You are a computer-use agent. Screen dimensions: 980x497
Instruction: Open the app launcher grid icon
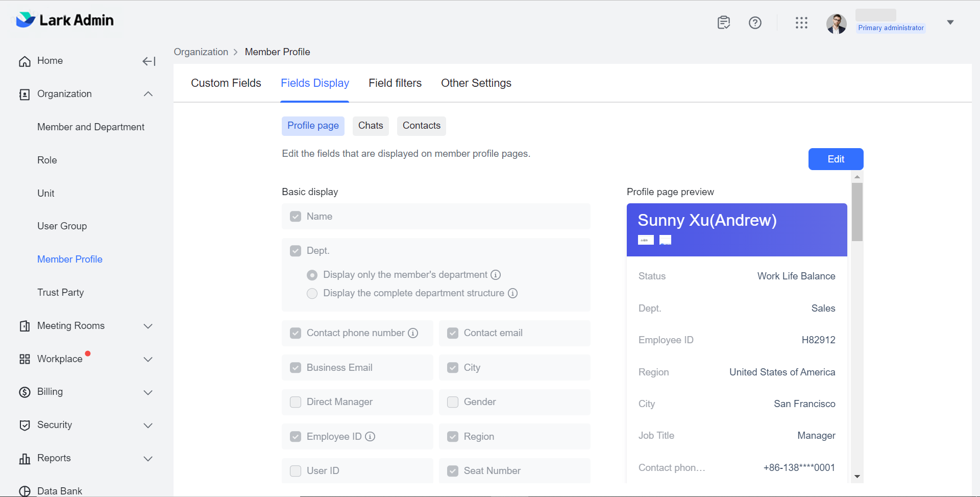pos(801,22)
